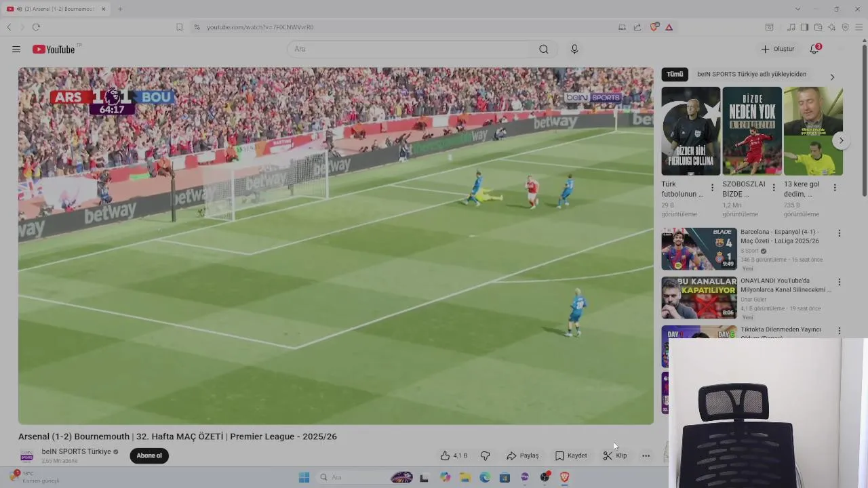Open the weather widget on the taskbar
The image size is (868, 488).
(34, 477)
